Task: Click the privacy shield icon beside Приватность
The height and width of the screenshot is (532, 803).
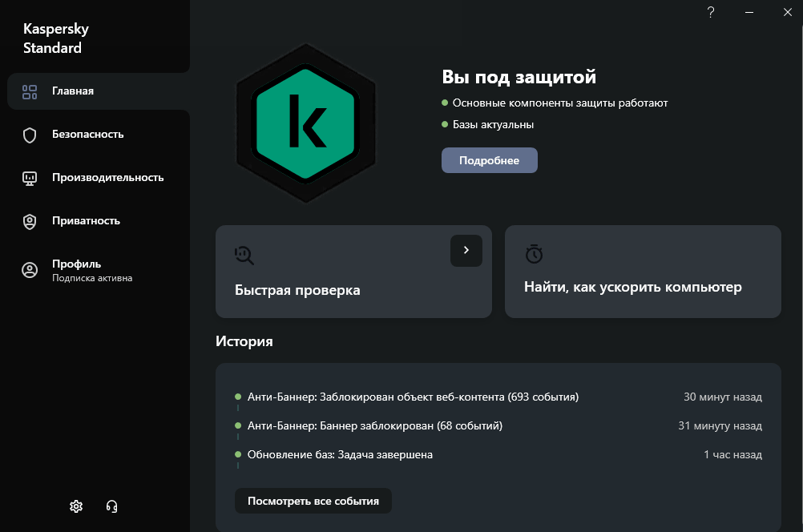Action: click(x=30, y=222)
